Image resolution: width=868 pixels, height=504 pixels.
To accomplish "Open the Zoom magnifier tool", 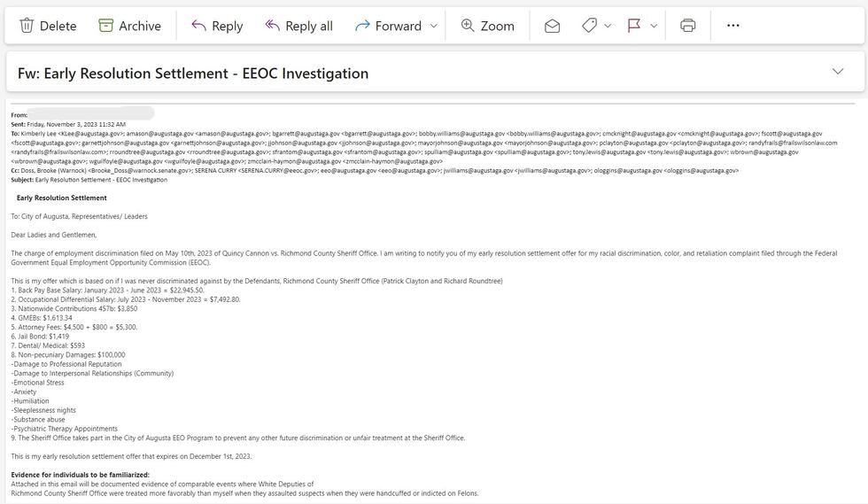I will coord(487,26).
